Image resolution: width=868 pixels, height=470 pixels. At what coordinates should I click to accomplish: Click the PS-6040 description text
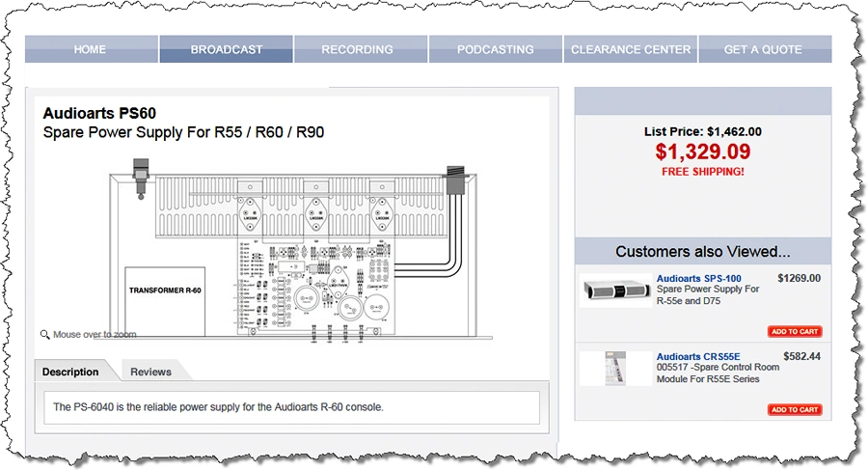[218, 407]
